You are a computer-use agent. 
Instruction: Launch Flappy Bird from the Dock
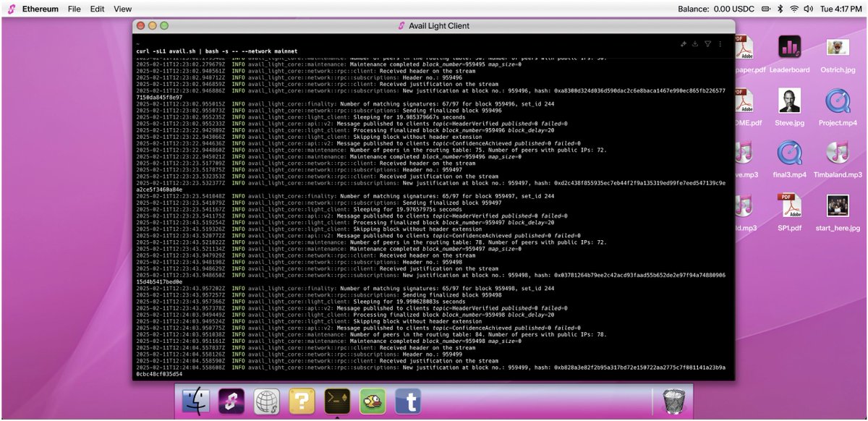click(x=372, y=401)
